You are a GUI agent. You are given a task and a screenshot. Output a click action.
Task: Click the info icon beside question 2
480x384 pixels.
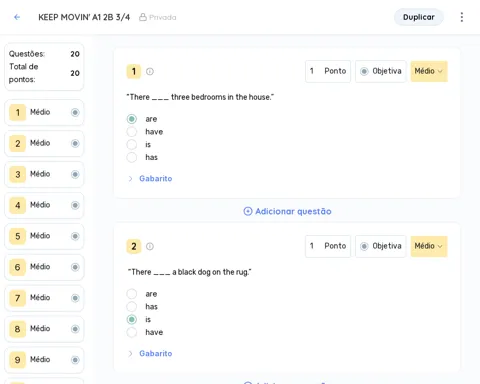click(150, 246)
